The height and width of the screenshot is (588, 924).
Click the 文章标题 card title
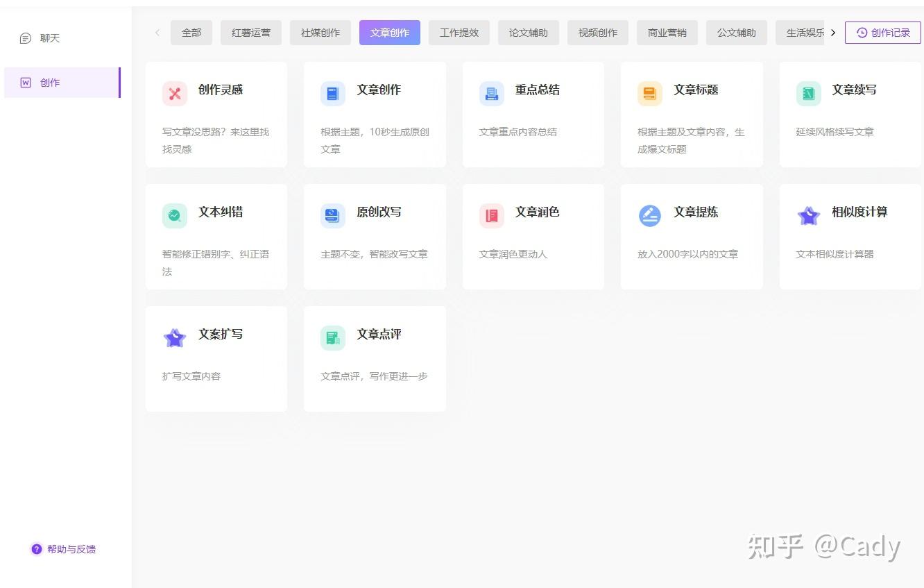(696, 90)
